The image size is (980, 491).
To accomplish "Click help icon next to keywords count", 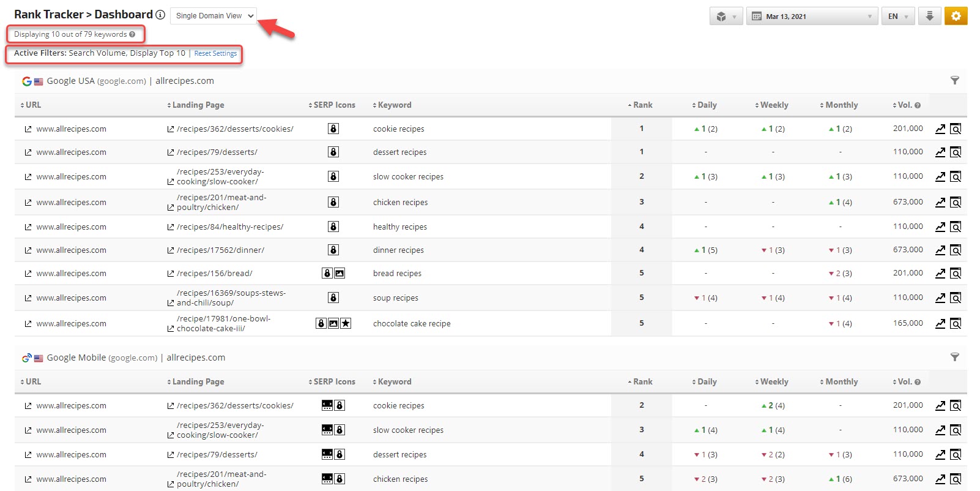I will point(132,34).
